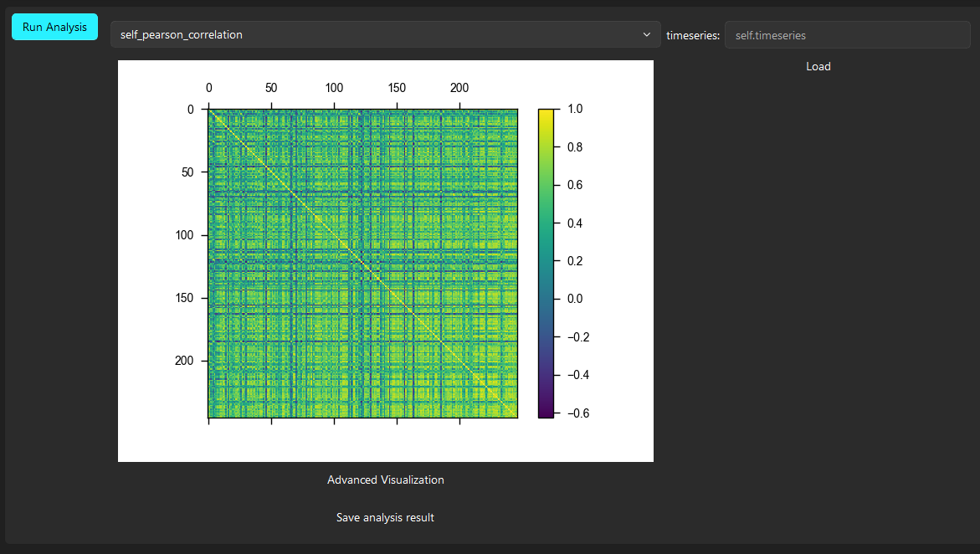980x554 pixels.
Task: Click the dark purple bottom end of the colorbar
Action: 546,413
